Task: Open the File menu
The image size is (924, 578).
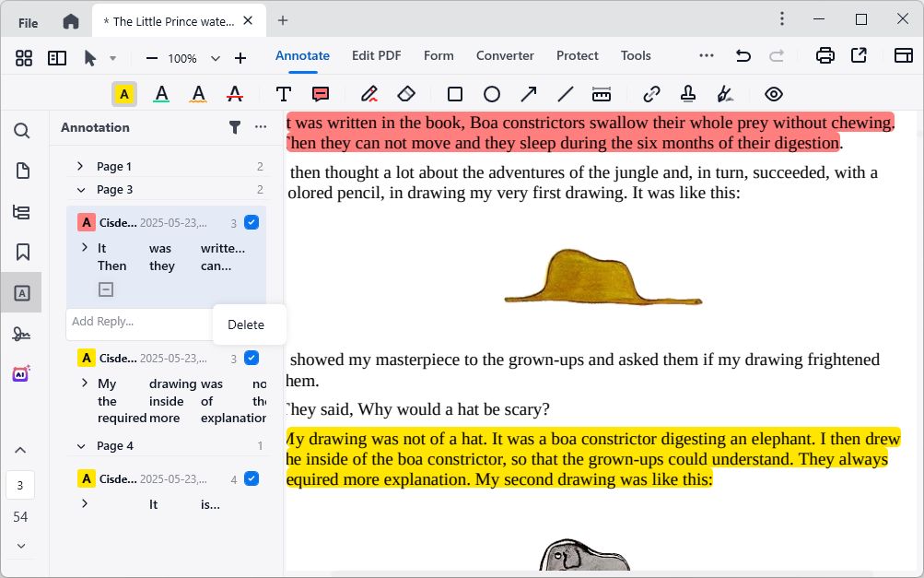Action: coord(28,22)
